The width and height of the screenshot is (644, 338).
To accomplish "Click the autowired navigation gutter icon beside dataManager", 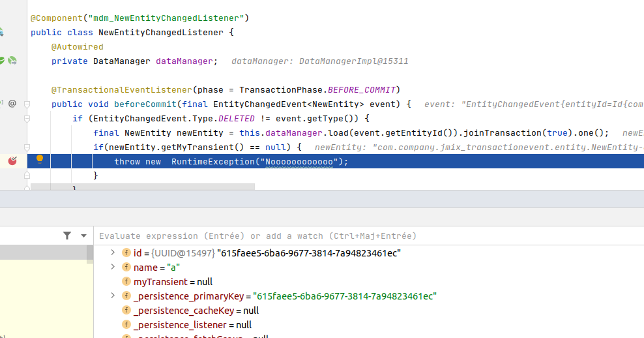I will pos(12,61).
